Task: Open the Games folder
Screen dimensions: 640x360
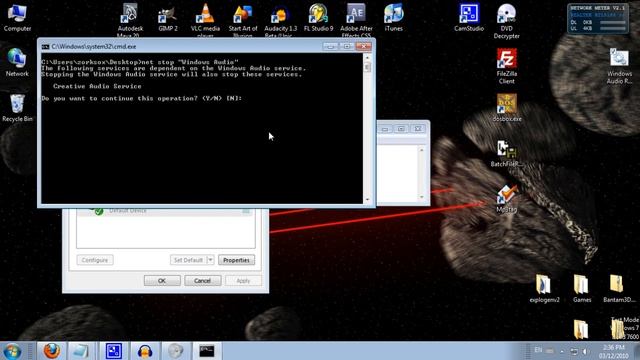Action: [x=582, y=289]
